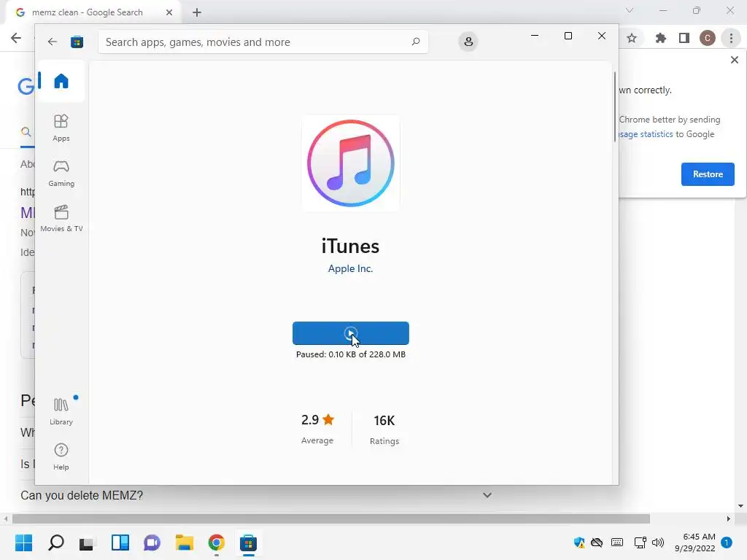Open Chrome tab search chevron
Image resolution: width=747 pixels, height=560 pixels.
coord(630,10)
